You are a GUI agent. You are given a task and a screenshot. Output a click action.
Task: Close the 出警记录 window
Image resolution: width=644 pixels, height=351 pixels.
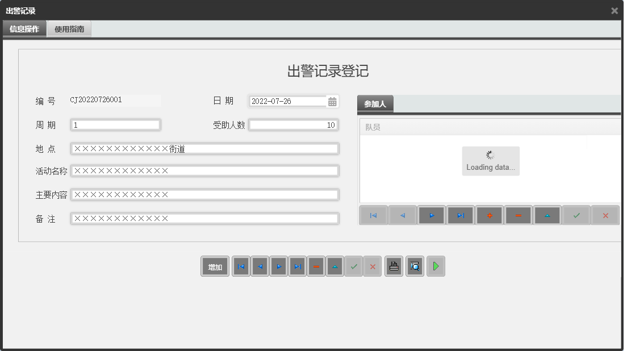pos(614,11)
